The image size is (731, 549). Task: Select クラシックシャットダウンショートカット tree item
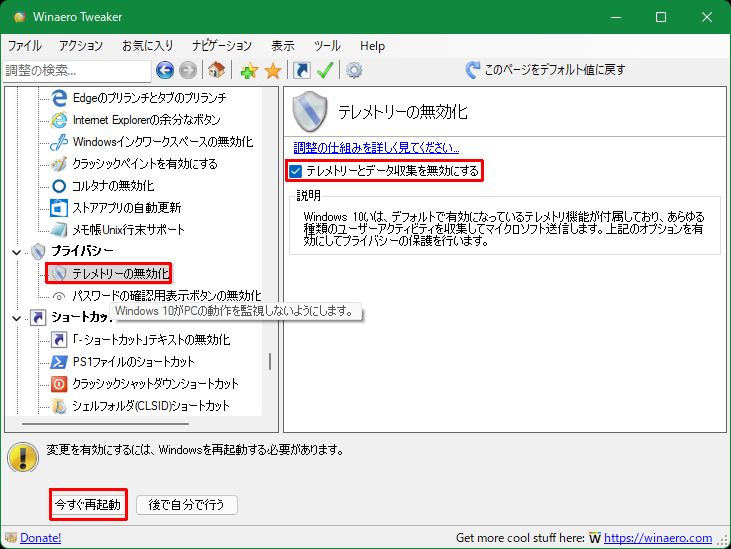point(155,384)
